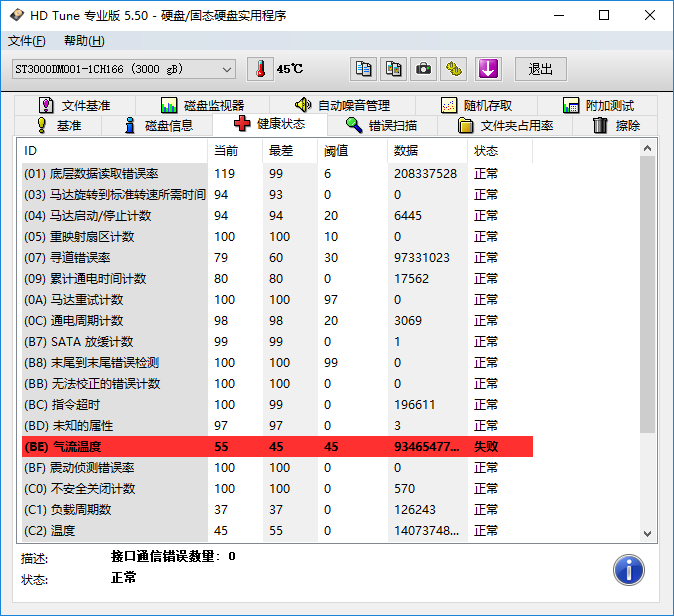The height and width of the screenshot is (616, 674).
Task: Switch to the 文件基准 tab
Action: point(75,105)
